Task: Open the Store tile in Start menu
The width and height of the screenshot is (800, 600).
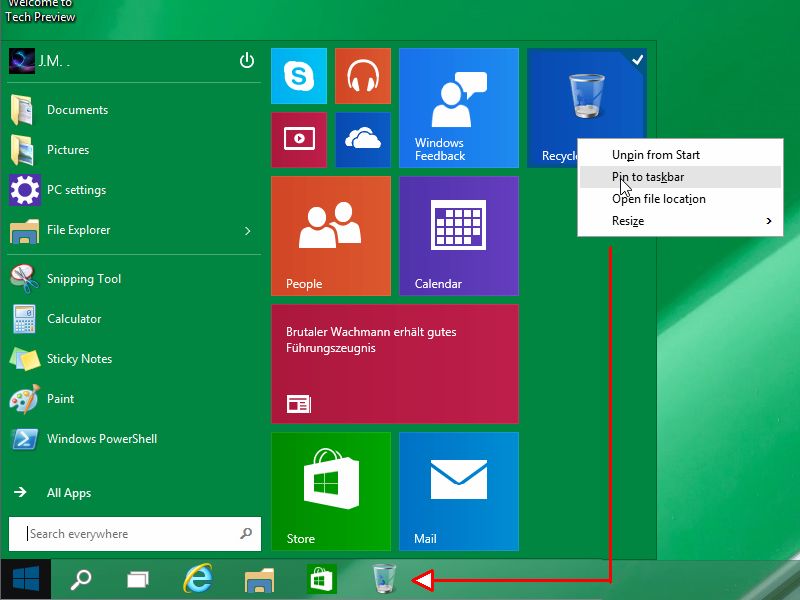Action: (x=331, y=491)
